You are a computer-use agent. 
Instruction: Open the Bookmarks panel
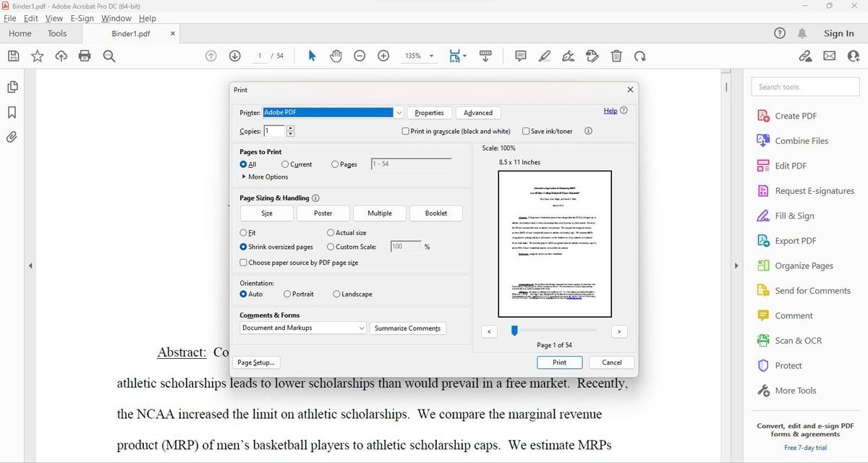pyautogui.click(x=12, y=111)
